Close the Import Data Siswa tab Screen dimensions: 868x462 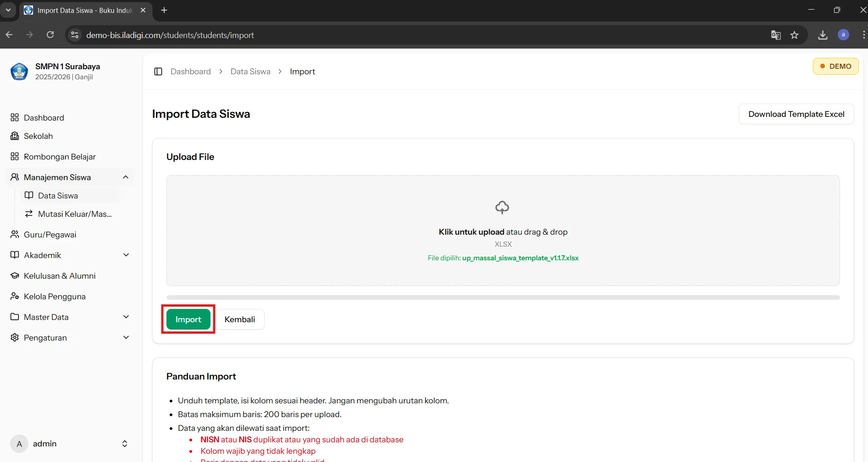point(143,10)
